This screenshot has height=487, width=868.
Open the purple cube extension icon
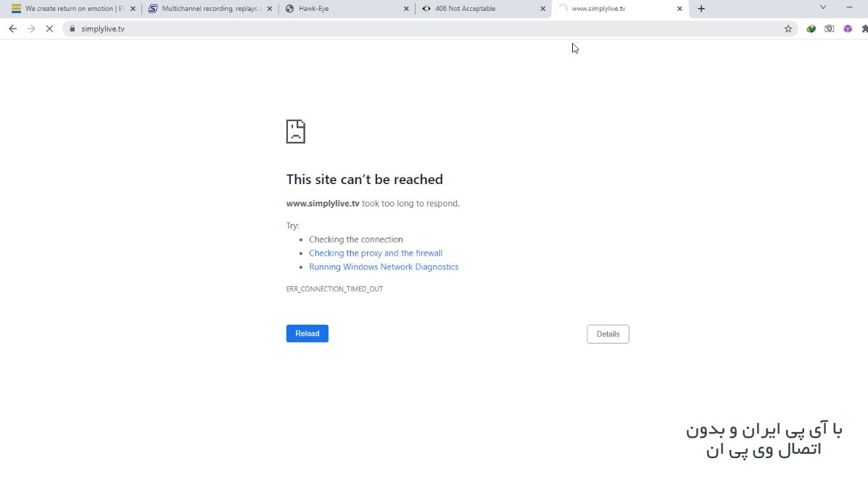[x=848, y=29]
